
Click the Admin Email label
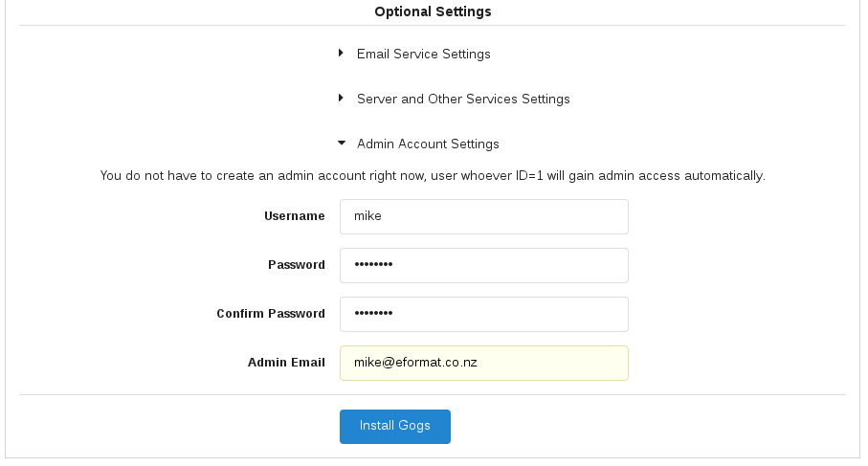click(x=286, y=363)
